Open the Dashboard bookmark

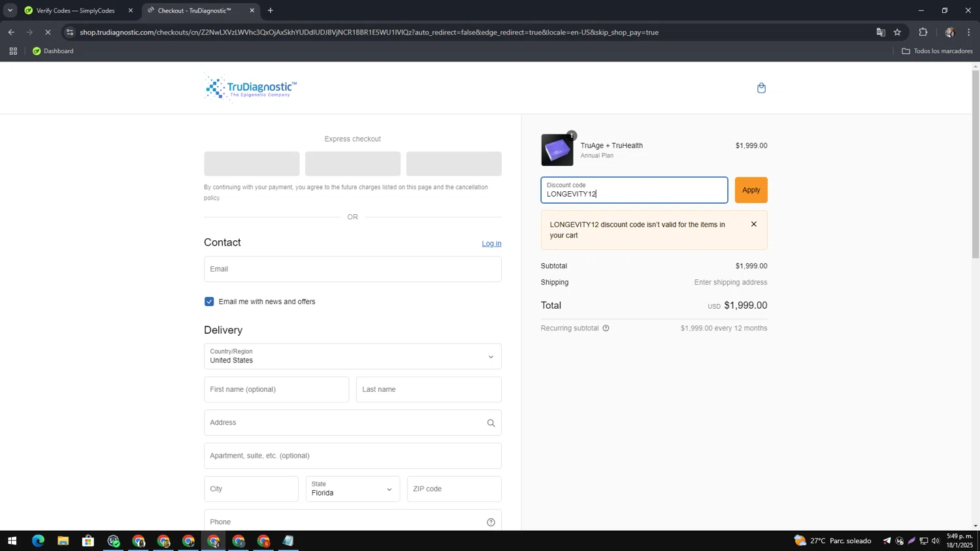click(53, 51)
